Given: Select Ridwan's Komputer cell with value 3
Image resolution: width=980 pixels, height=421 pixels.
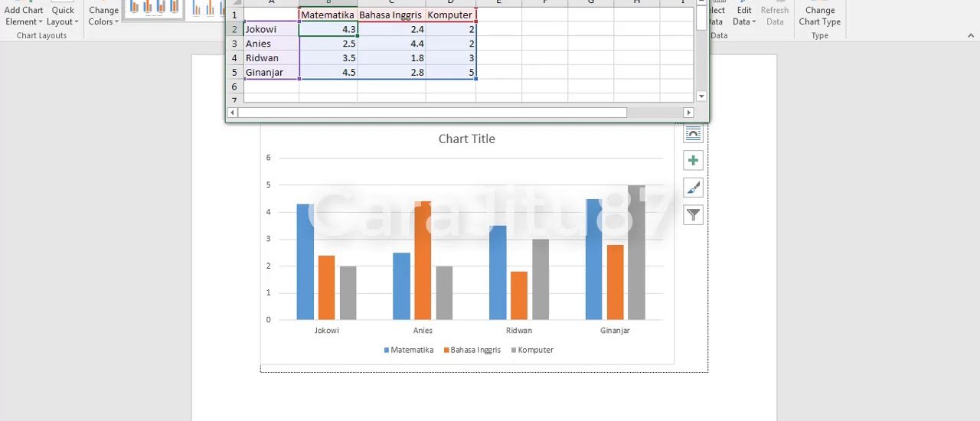Looking at the screenshot, I should pos(450,58).
